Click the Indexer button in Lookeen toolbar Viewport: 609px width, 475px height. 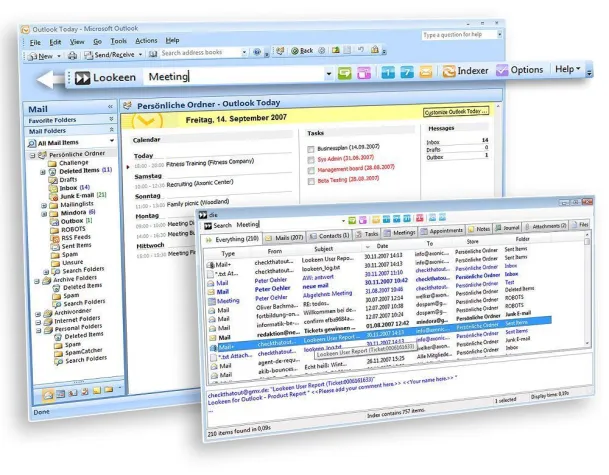point(466,73)
